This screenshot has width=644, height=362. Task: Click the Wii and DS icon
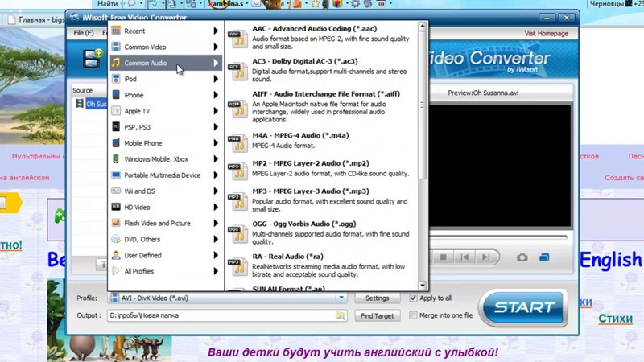(116, 191)
